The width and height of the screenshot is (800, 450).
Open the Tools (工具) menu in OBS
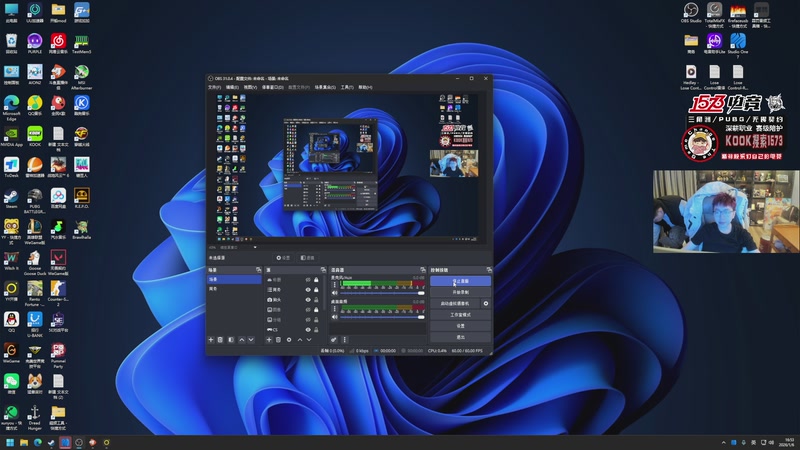[347, 87]
